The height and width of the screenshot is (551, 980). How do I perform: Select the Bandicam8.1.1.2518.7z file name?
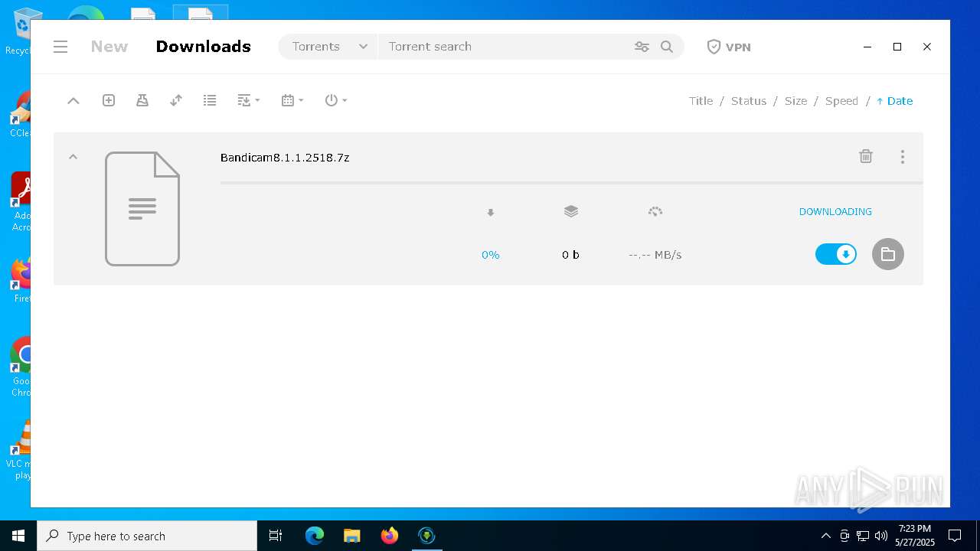point(285,158)
